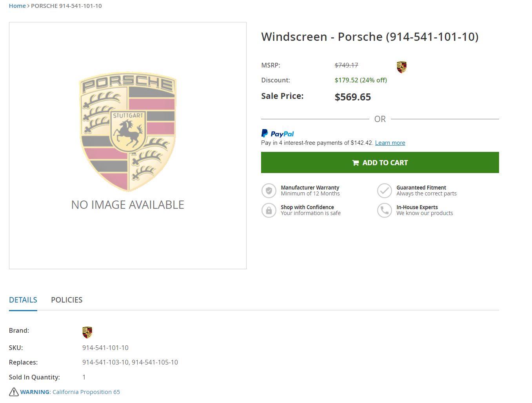
Task: Click the sale price $569.65
Action: point(353,97)
